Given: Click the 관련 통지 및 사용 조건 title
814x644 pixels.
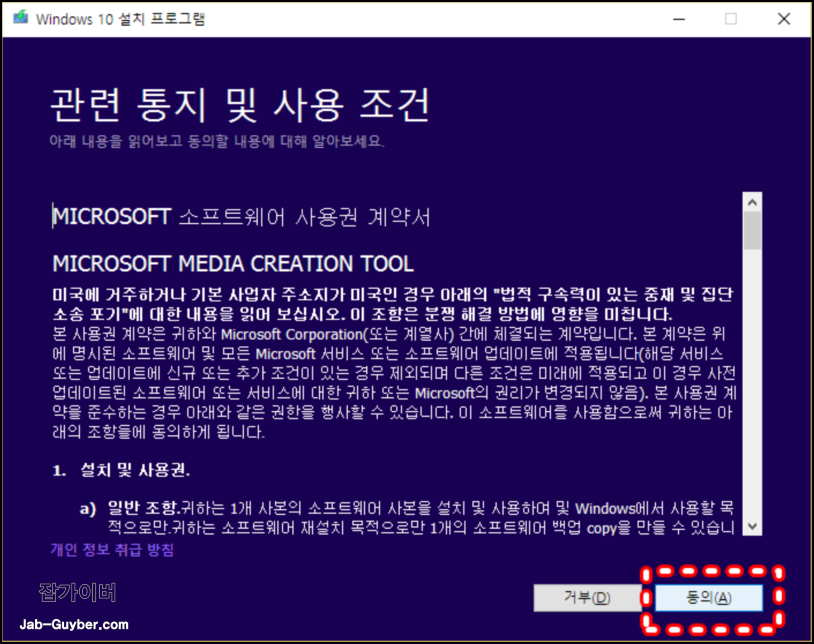Looking at the screenshot, I should [x=240, y=105].
